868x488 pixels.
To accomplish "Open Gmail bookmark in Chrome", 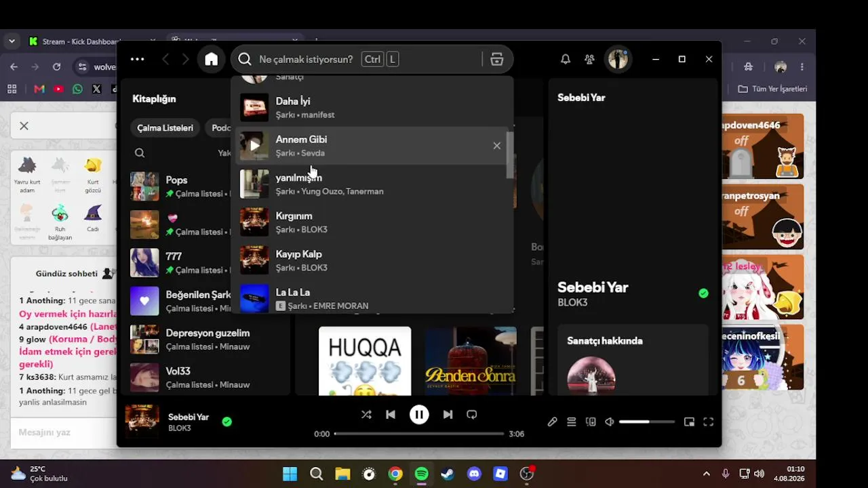I will tap(39, 89).
